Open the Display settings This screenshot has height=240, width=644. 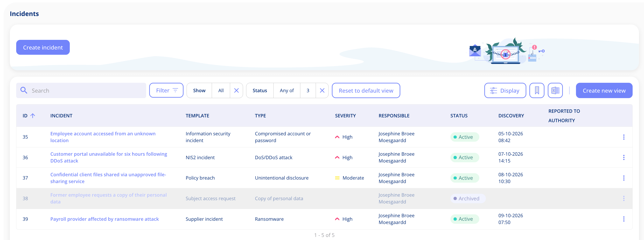[x=505, y=91]
